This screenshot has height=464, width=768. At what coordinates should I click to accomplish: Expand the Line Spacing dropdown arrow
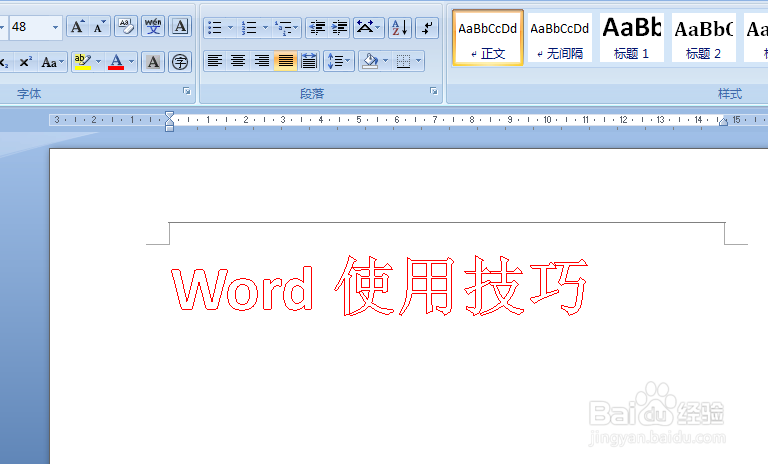349,61
